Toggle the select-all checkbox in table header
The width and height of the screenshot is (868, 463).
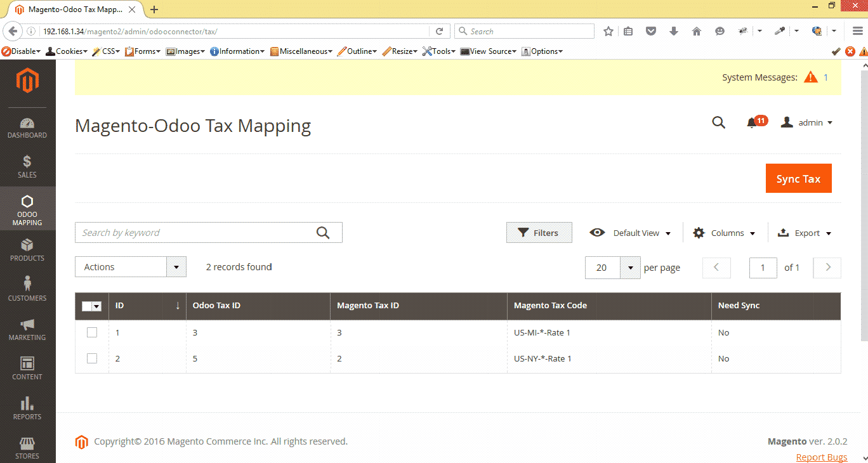pyautogui.click(x=88, y=306)
